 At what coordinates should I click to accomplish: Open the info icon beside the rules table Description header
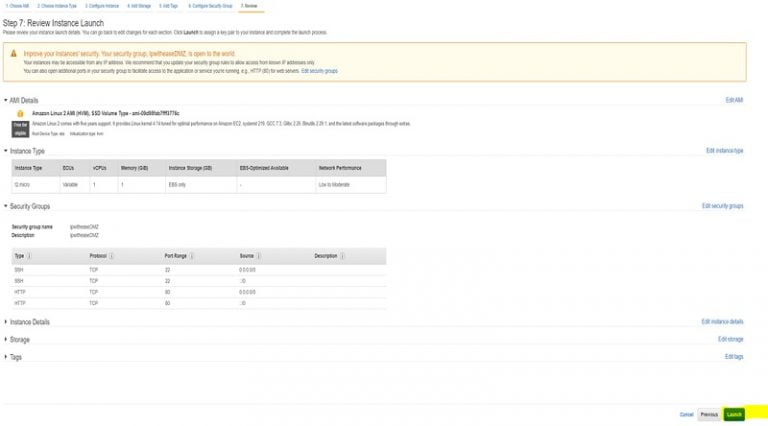pyautogui.click(x=342, y=256)
